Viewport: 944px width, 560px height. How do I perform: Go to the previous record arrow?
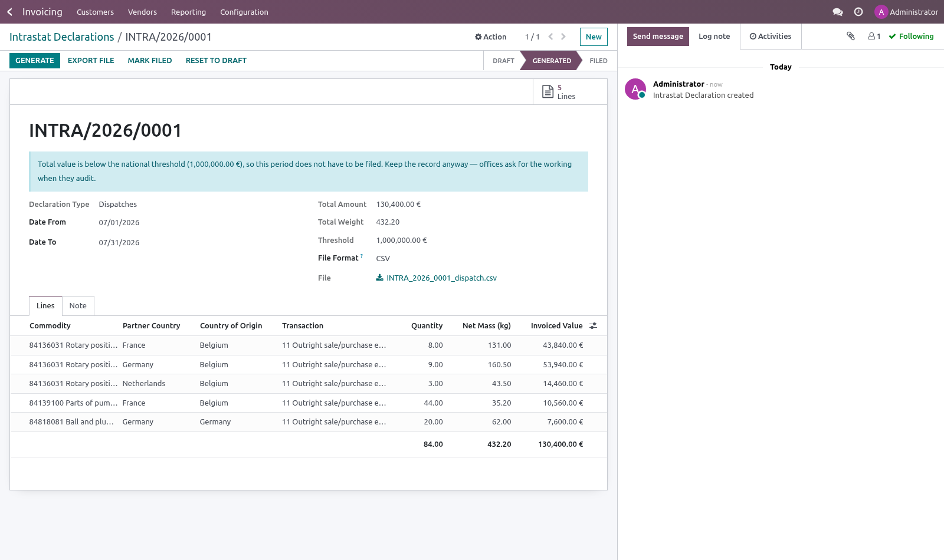(550, 37)
